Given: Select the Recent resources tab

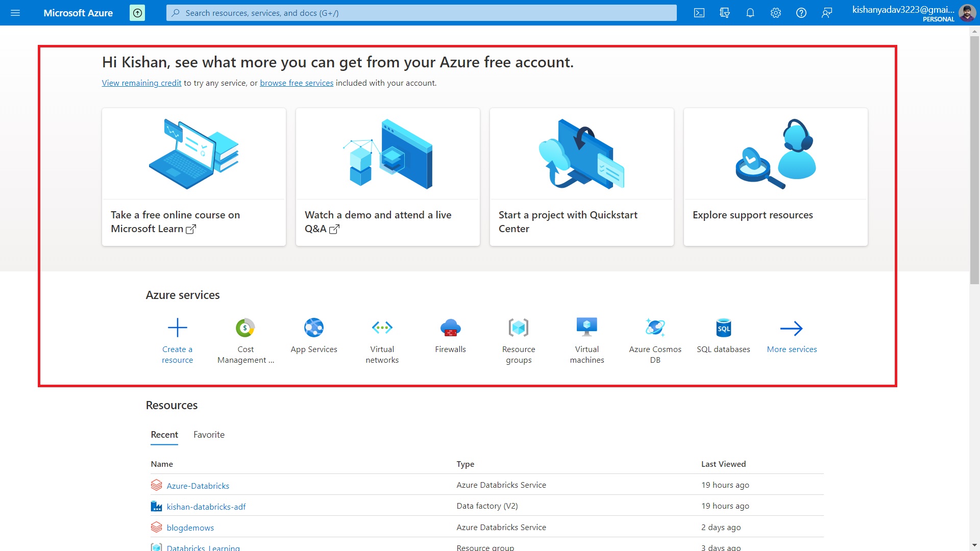Looking at the screenshot, I should click(x=164, y=435).
